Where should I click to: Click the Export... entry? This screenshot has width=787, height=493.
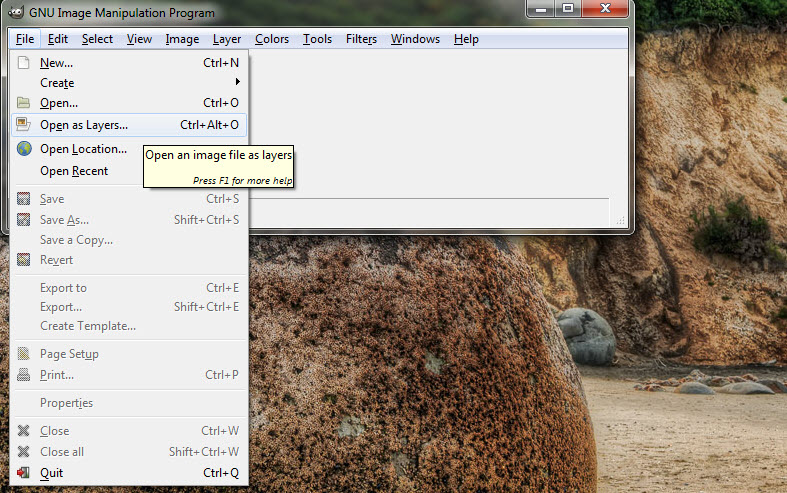[x=129, y=307]
